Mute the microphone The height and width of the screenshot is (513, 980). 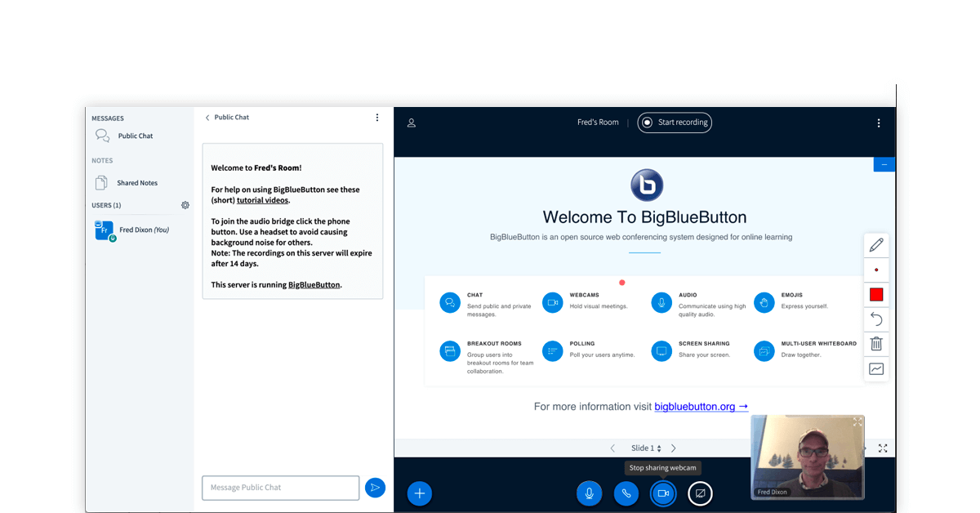click(x=589, y=493)
